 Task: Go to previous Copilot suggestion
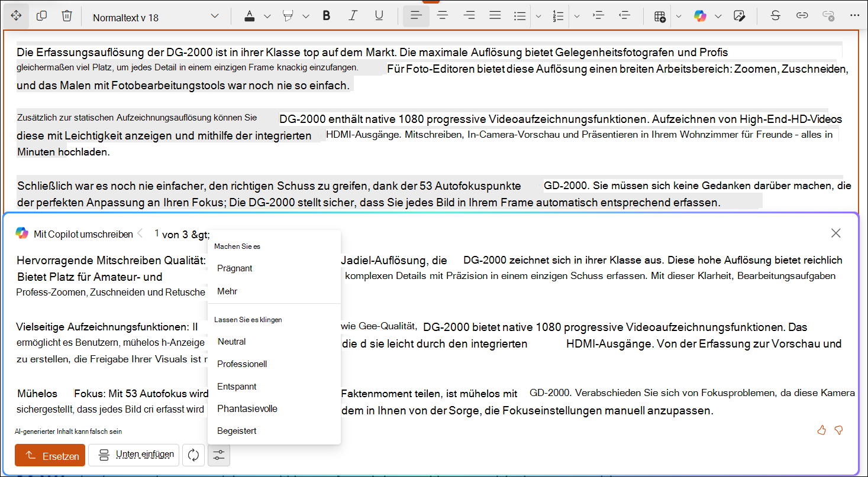click(140, 233)
